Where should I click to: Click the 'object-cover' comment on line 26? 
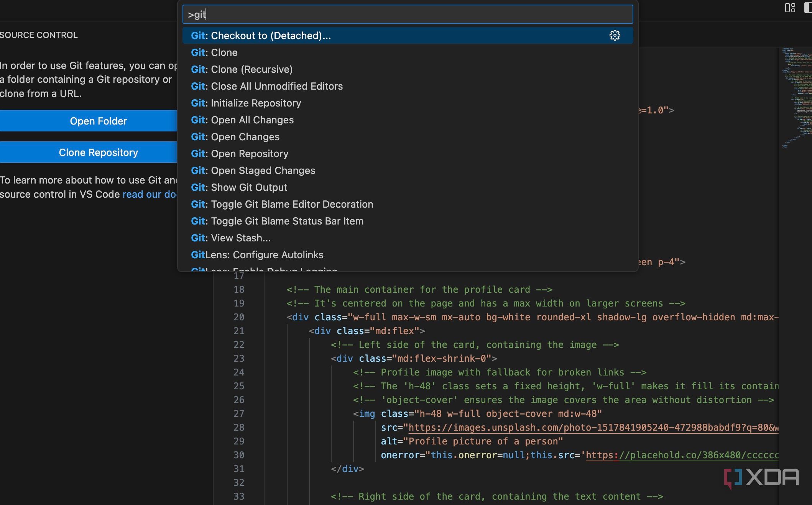pos(564,400)
